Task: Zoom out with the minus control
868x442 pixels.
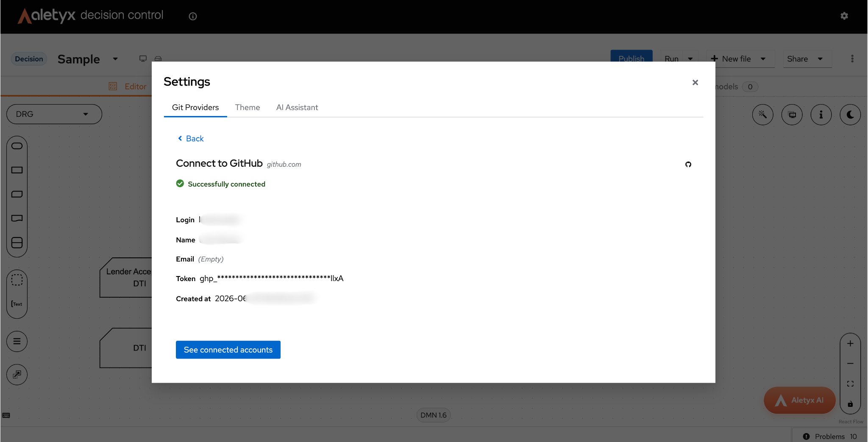Action: tap(850, 364)
